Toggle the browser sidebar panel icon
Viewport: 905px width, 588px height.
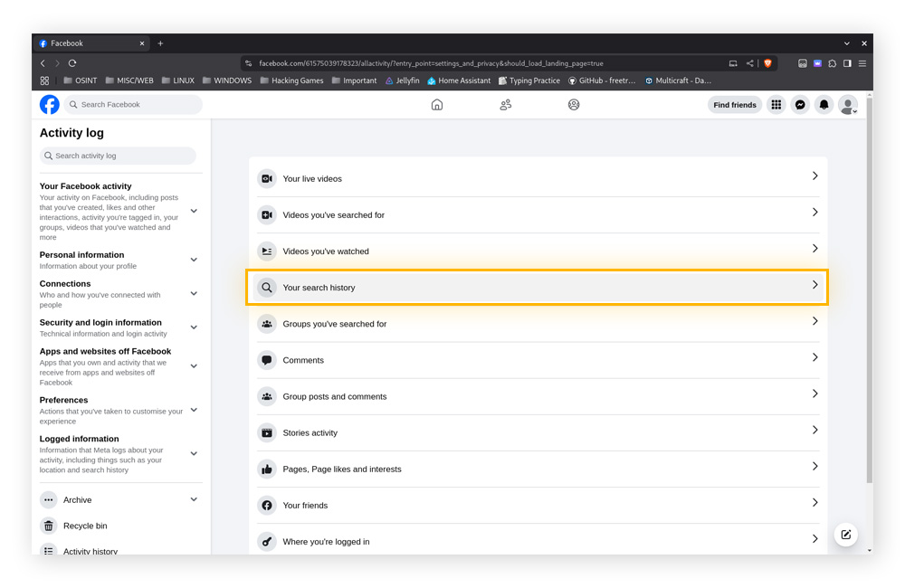(x=847, y=63)
